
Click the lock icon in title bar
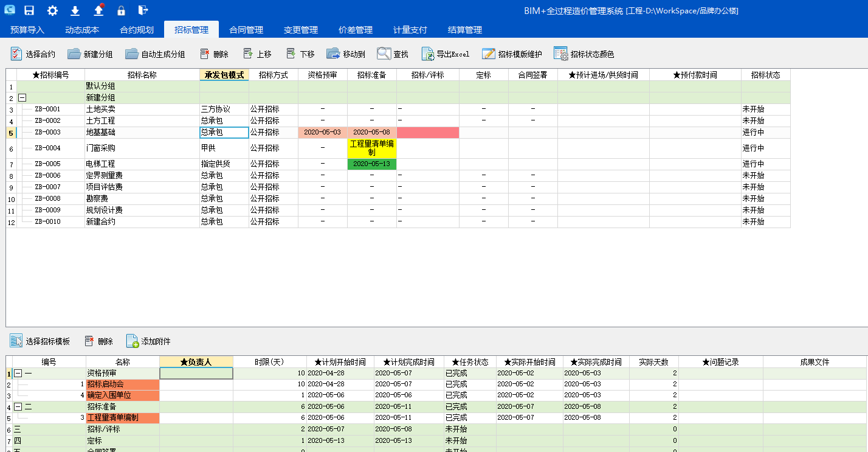122,10
